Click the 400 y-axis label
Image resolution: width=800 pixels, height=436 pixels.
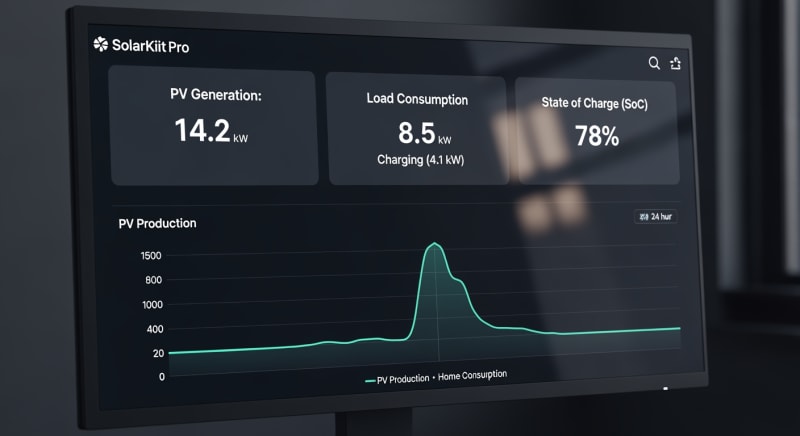(155, 329)
